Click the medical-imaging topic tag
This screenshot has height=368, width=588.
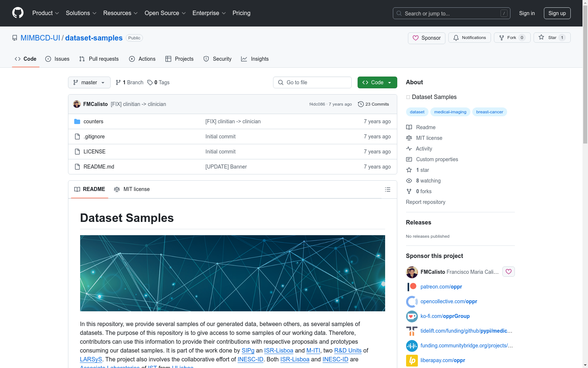coord(450,112)
